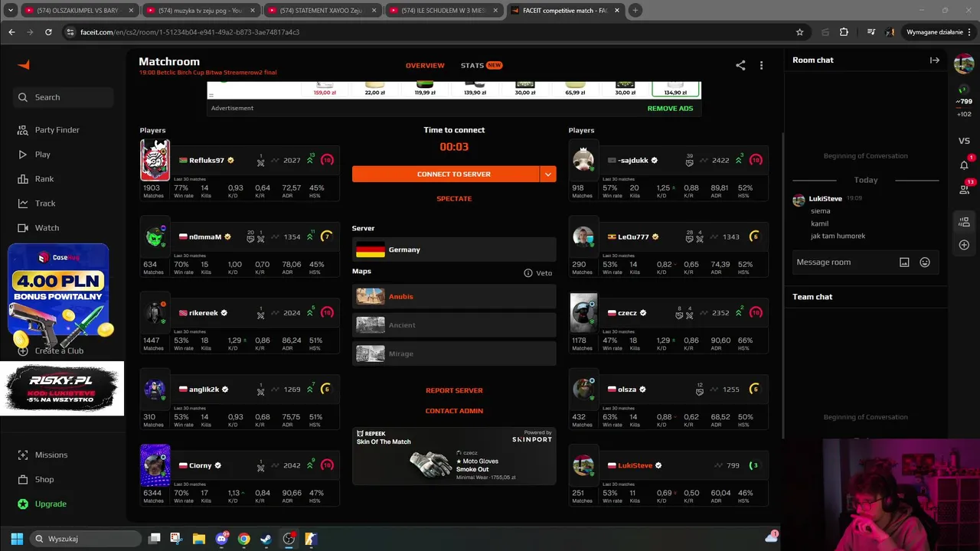Open Discord from the taskbar
980x551 pixels.
point(221,539)
